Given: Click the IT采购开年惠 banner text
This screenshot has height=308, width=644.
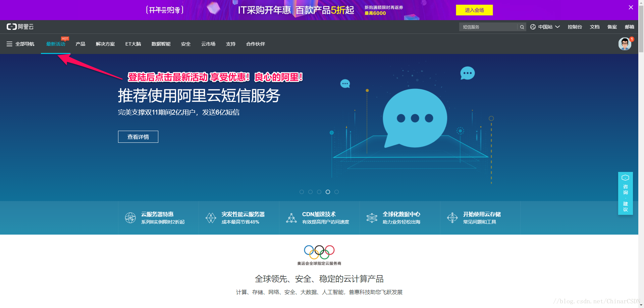Looking at the screenshot, I should click(x=264, y=10).
